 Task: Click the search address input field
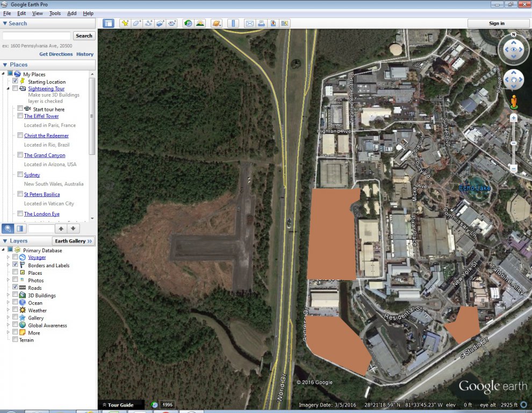(37, 35)
